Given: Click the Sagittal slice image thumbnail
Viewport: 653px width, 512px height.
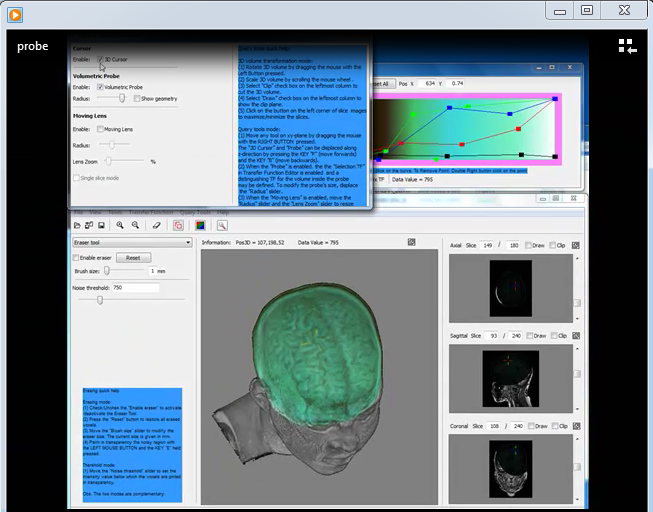Looking at the screenshot, I should [x=511, y=379].
